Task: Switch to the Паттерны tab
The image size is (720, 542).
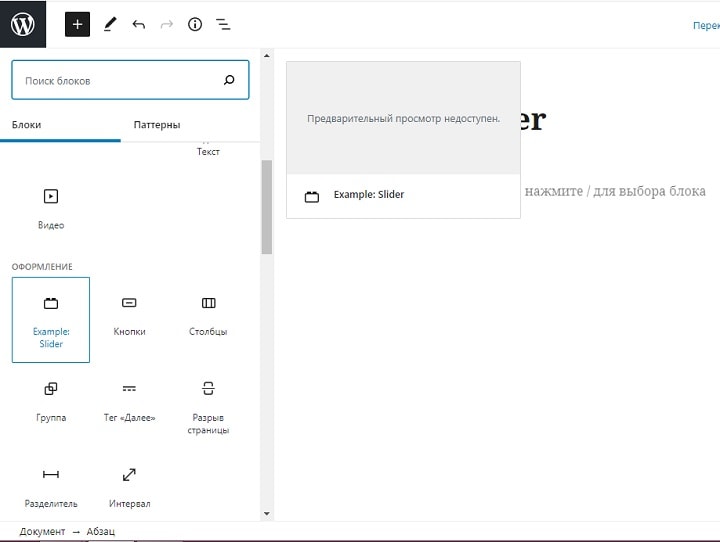Action: 157,125
